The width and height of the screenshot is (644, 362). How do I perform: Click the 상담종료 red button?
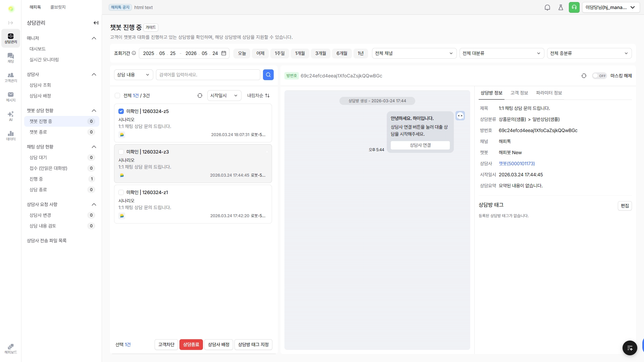click(x=191, y=345)
